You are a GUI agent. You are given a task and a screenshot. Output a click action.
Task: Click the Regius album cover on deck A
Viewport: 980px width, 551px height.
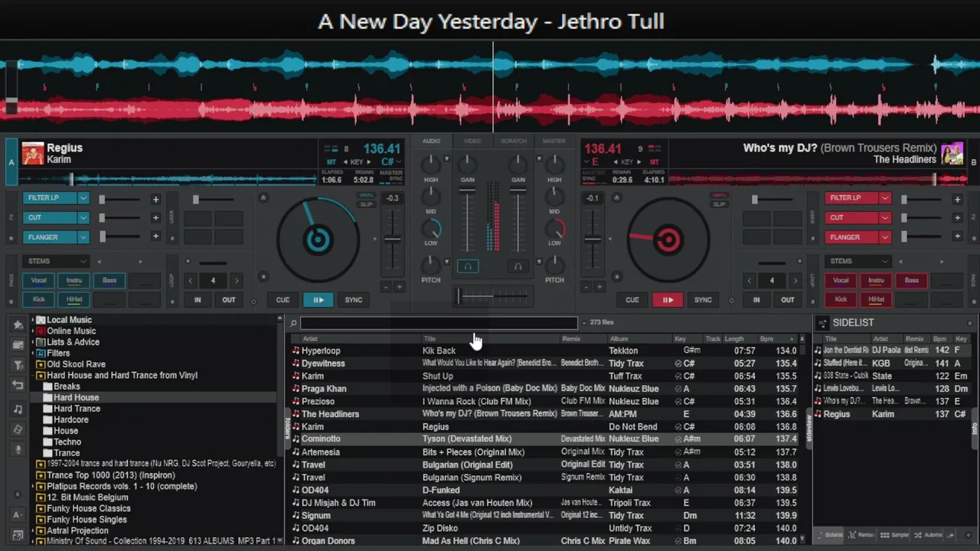pyautogui.click(x=33, y=154)
